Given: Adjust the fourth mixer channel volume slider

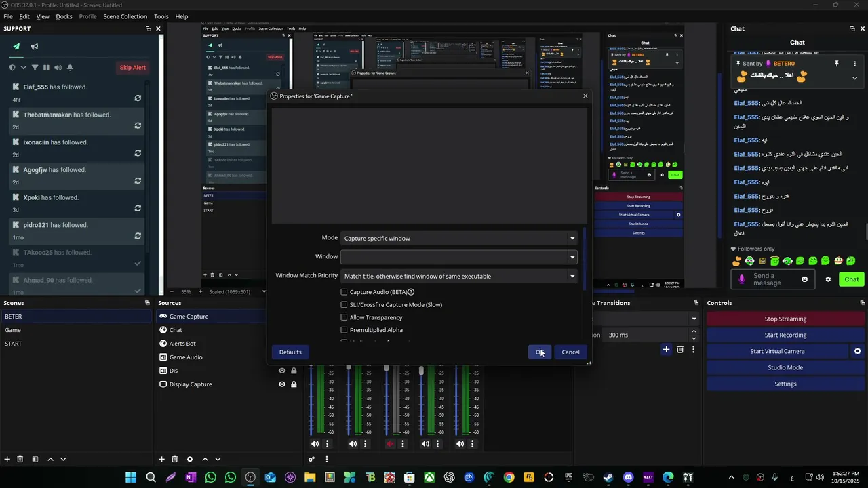Looking at the screenshot, I should click(x=421, y=370).
